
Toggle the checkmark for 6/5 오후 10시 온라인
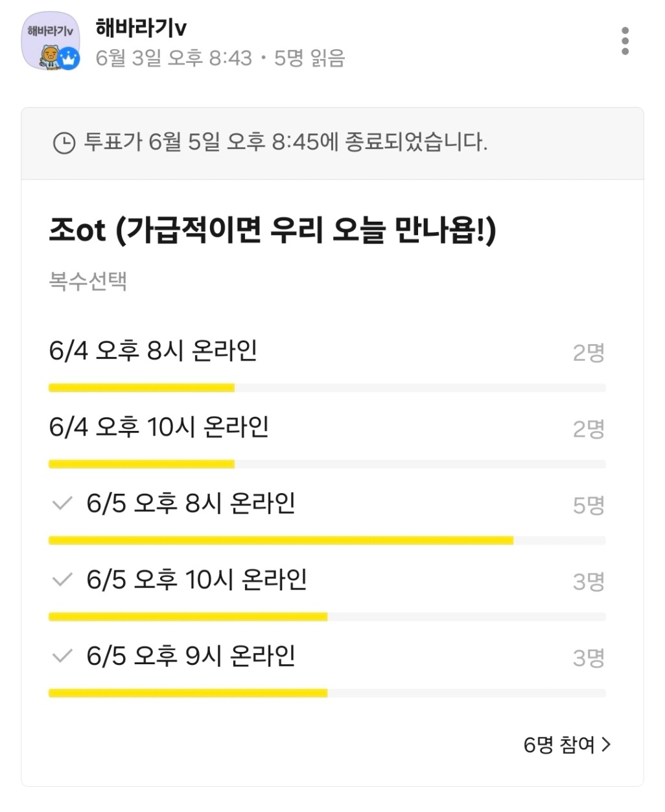coord(62,579)
